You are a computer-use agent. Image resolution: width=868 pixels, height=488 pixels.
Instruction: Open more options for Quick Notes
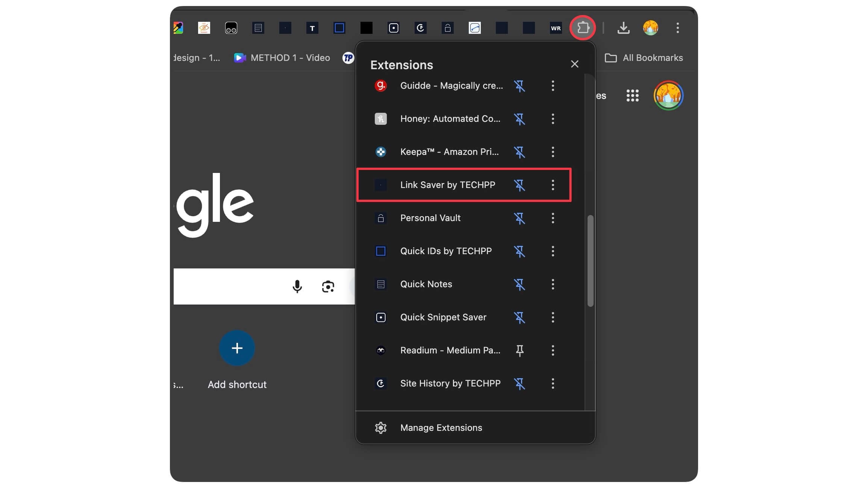tap(553, 284)
